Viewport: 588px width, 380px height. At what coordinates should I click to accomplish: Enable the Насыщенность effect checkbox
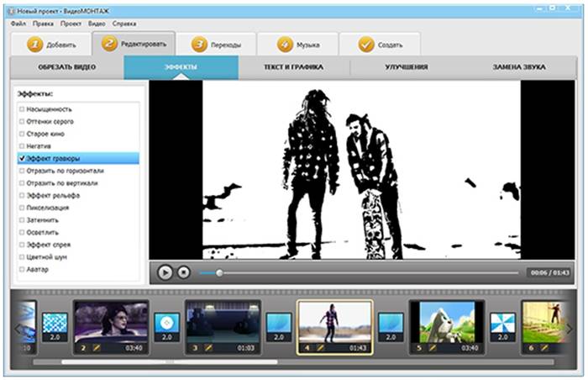click(22, 109)
